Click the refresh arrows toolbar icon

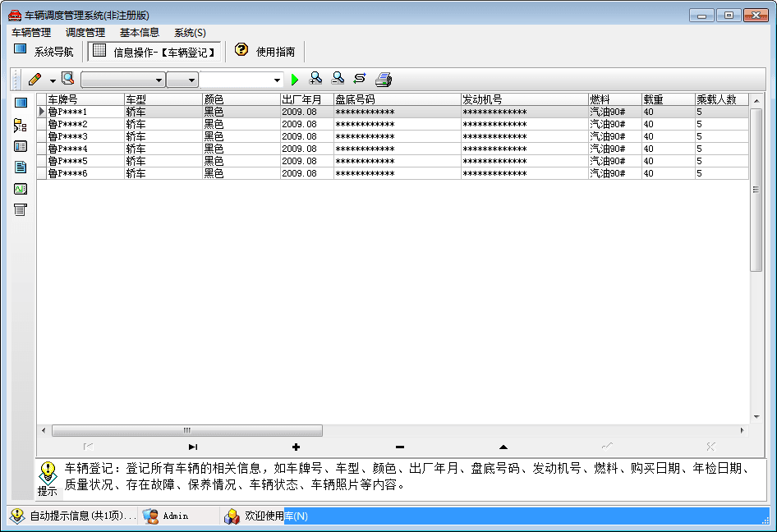[360, 79]
